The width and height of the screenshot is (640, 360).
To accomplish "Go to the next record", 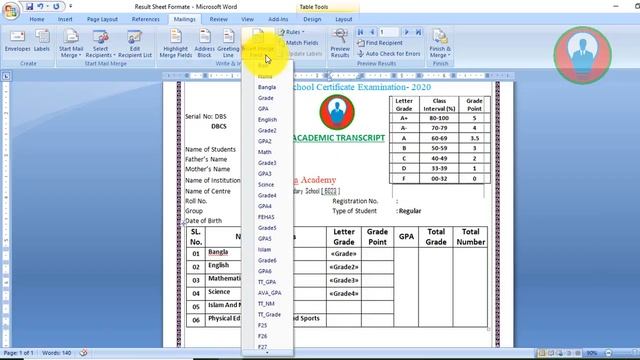I will (406, 32).
